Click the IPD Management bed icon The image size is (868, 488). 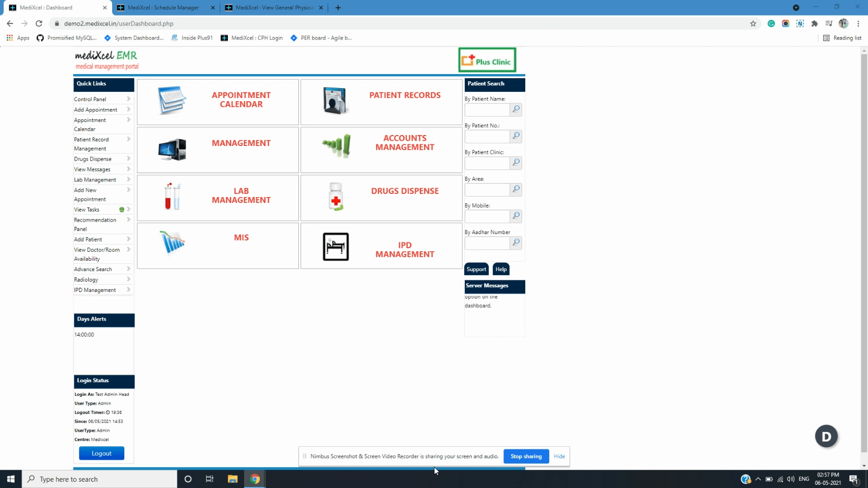(335, 247)
